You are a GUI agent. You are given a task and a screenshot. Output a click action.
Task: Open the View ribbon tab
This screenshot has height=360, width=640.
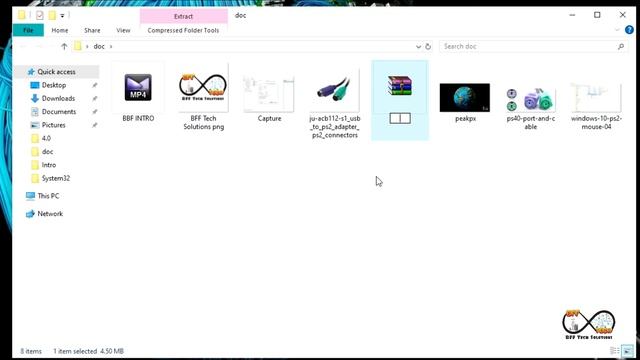point(123,30)
